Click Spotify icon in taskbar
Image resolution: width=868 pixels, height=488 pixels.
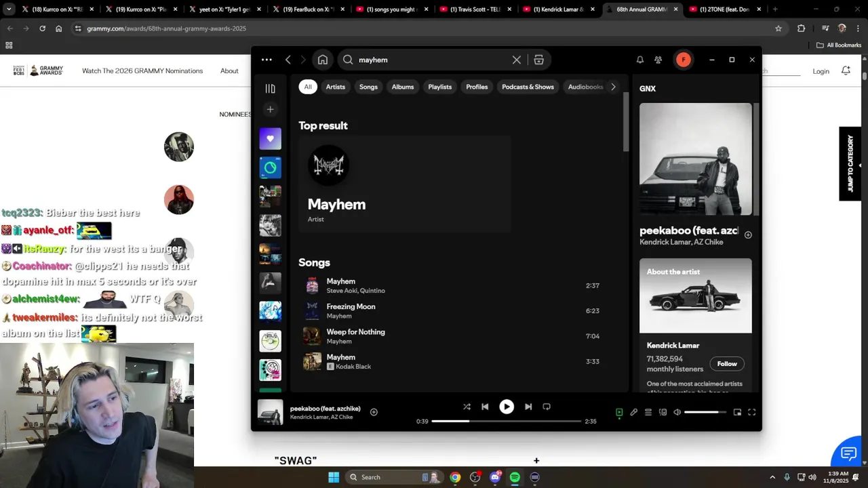[x=515, y=477]
